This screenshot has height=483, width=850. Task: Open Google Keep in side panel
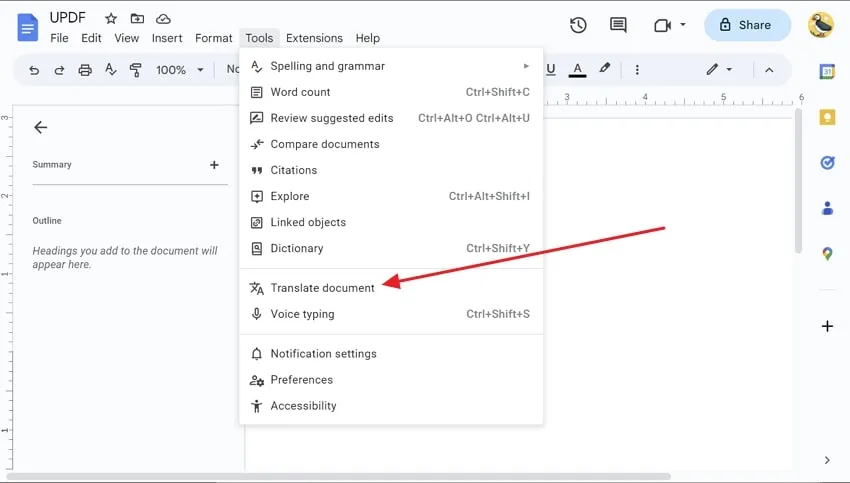[x=827, y=117]
